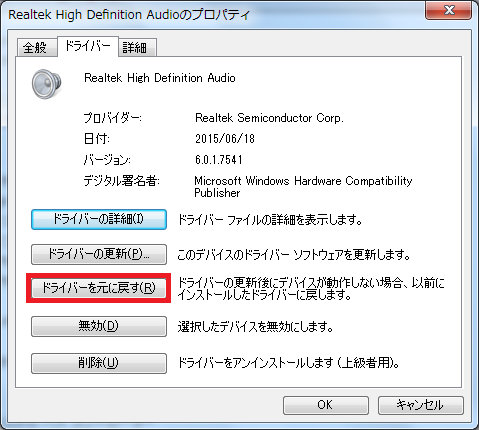Screen dimensions: 479x430
Task: Confirm with the OK button
Action: tap(326, 405)
